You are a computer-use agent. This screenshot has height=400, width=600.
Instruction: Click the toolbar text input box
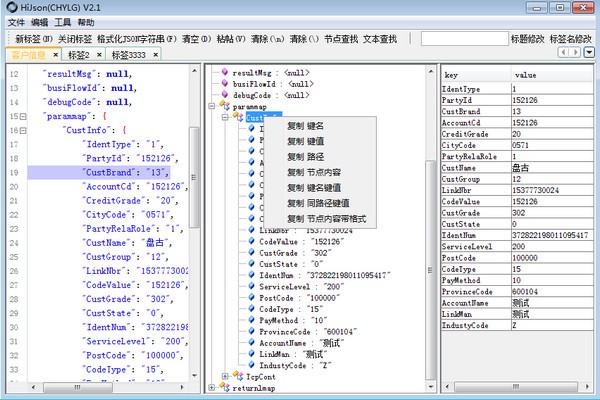pyautogui.click(x=463, y=38)
